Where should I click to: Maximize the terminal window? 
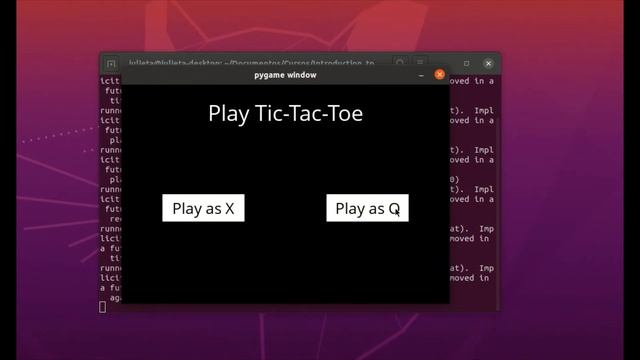pos(467,63)
